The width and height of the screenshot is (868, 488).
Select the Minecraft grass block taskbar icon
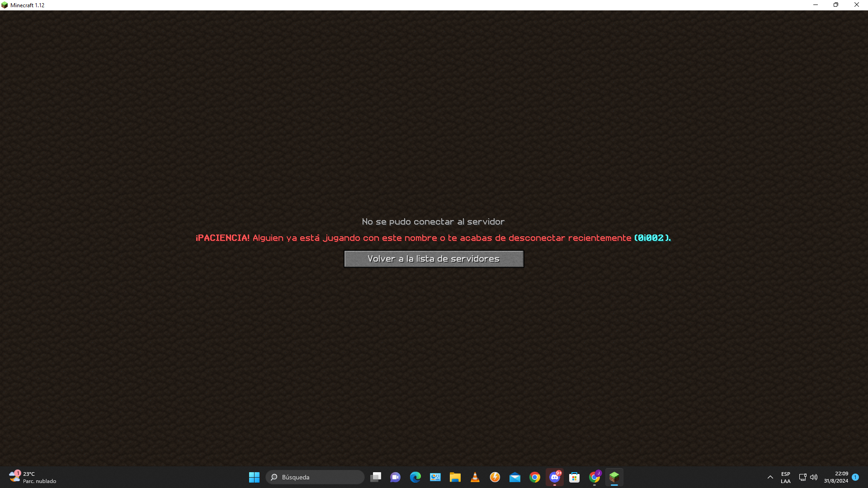pos(614,477)
